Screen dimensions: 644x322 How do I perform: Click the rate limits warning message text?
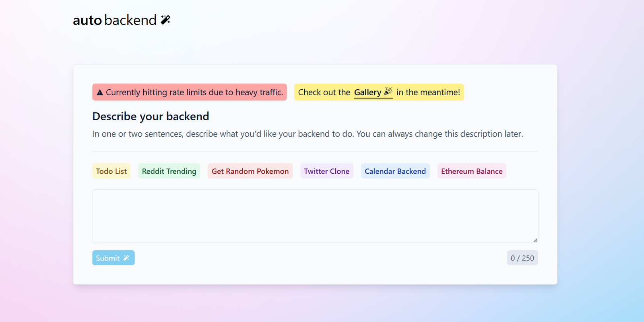coord(194,92)
